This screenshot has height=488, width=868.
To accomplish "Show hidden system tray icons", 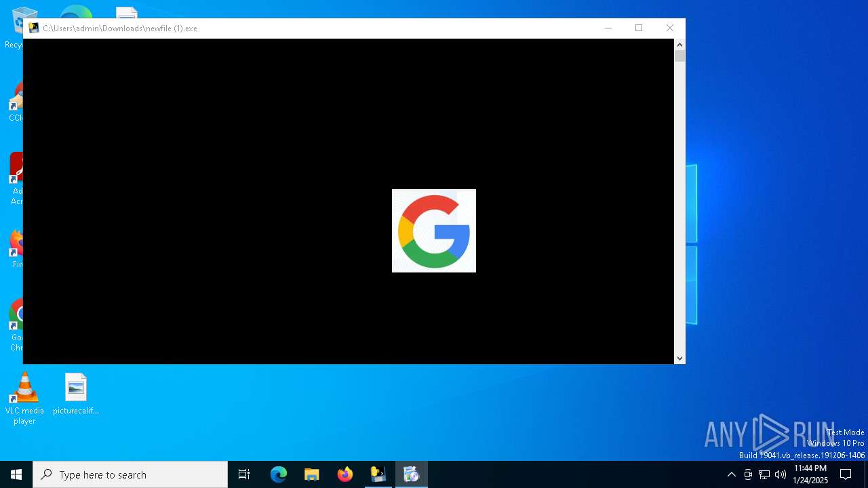I will pos(731,474).
